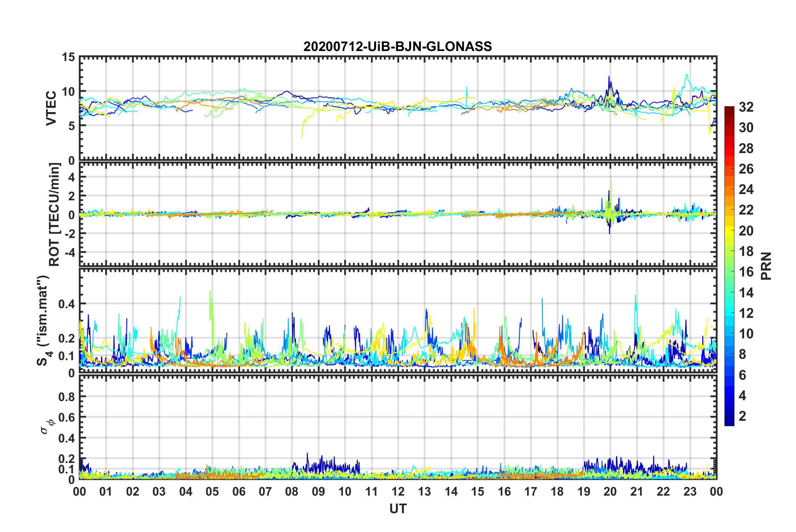Click colorbar tick label 32
This screenshot has width=796, height=532.
tap(746, 107)
